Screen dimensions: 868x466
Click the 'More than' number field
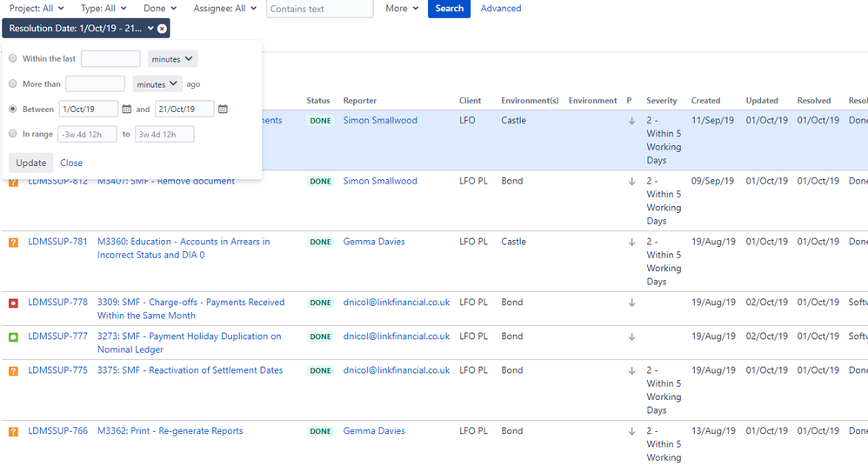[95, 84]
